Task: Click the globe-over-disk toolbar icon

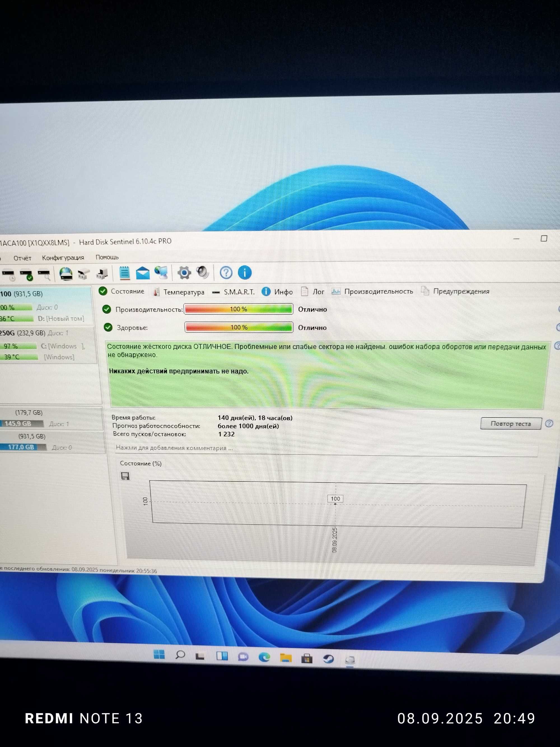Action: [66, 274]
